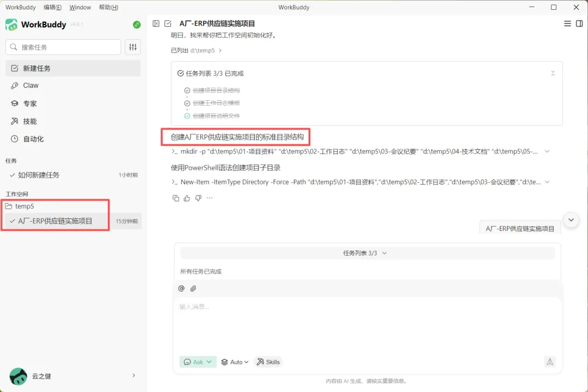Open the Auto model dropdown
The width and height of the screenshot is (588, 392).
[x=235, y=362]
